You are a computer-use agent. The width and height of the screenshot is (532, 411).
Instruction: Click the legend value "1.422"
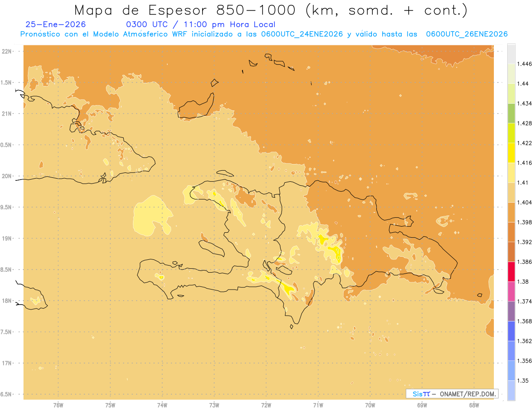pos(524,143)
